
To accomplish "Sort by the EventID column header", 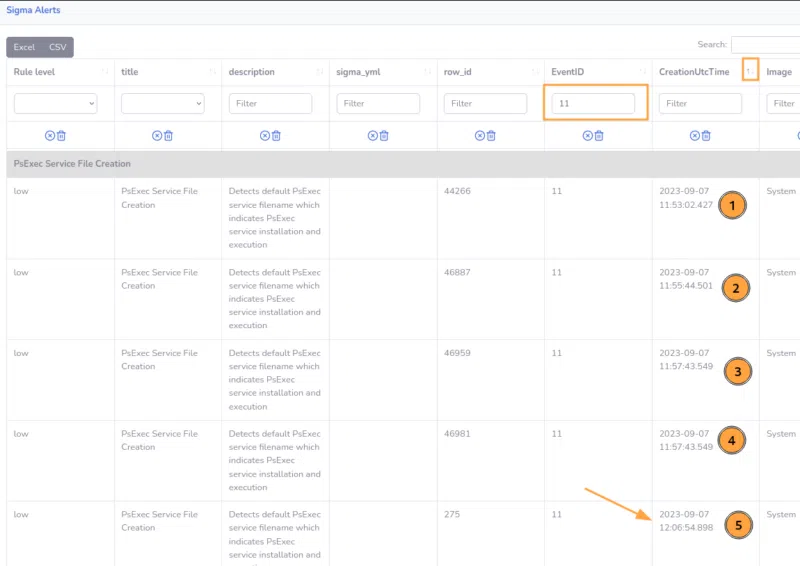I will coord(568,72).
